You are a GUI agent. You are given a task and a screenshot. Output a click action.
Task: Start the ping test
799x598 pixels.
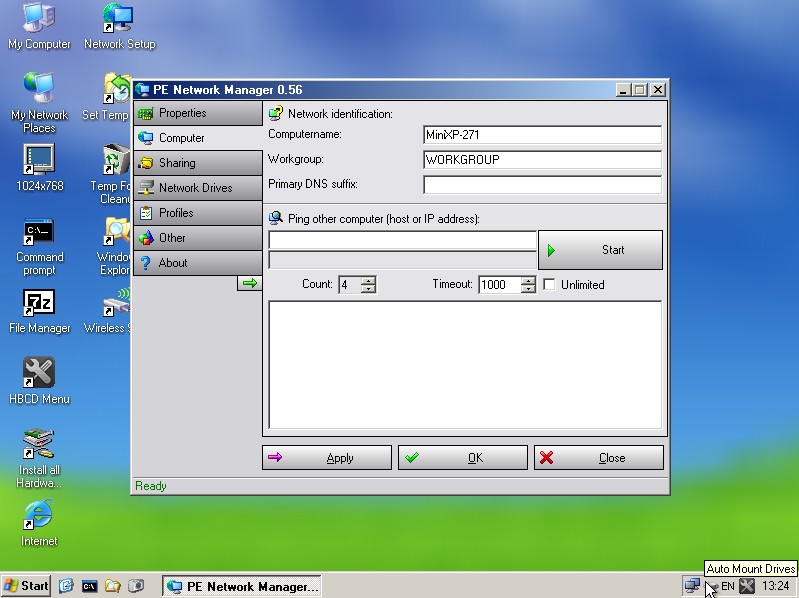600,250
